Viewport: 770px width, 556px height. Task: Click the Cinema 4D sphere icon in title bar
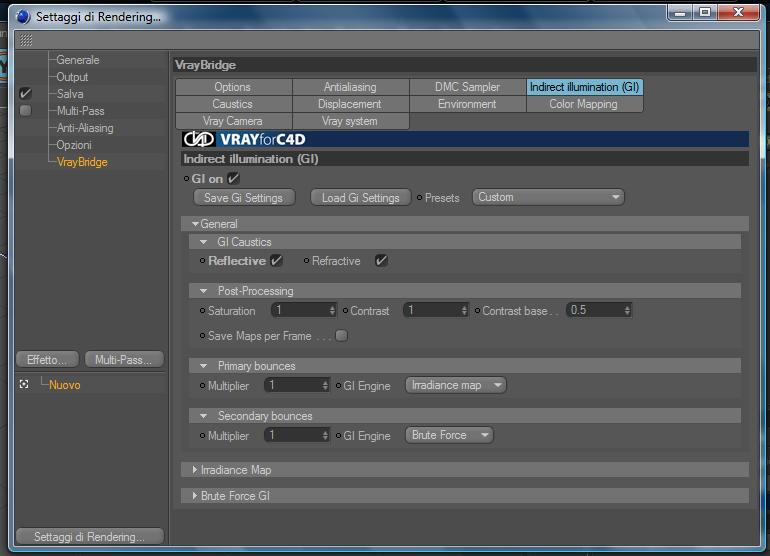23,17
